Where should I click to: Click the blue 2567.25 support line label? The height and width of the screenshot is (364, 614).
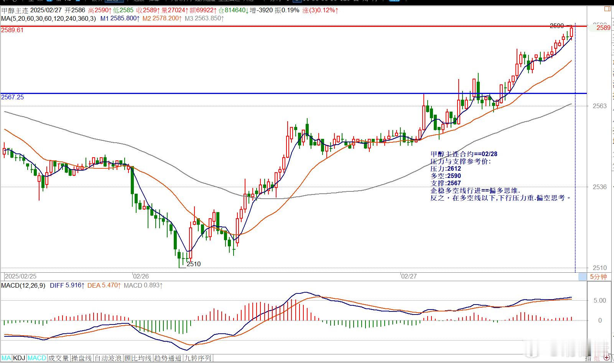click(x=12, y=97)
